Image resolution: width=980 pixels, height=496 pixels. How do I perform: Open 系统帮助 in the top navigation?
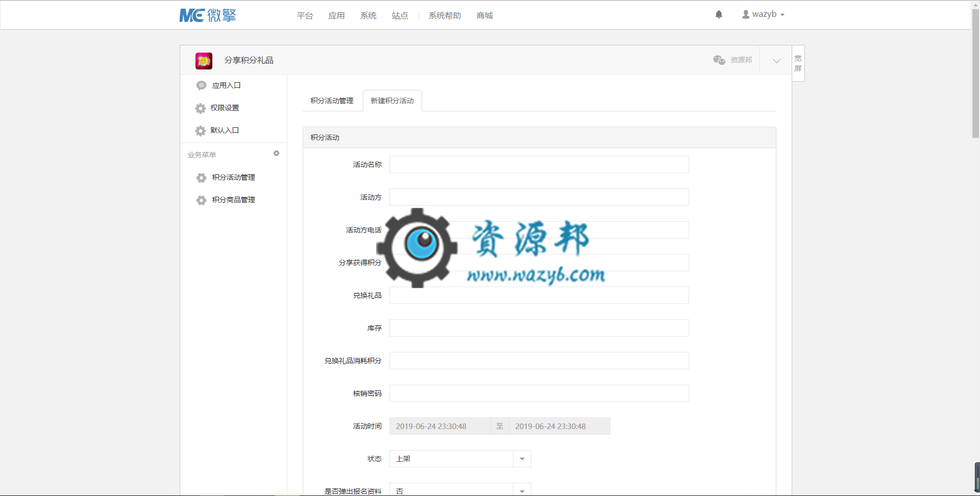click(445, 16)
